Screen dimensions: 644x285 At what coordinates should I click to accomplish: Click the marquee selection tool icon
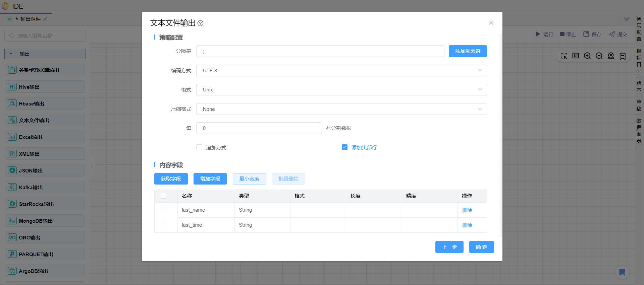pyautogui.click(x=564, y=56)
